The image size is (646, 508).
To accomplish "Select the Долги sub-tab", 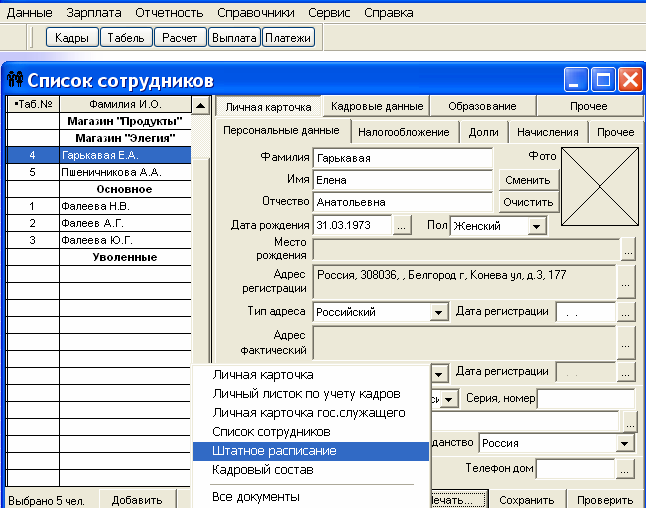I will coord(484,132).
